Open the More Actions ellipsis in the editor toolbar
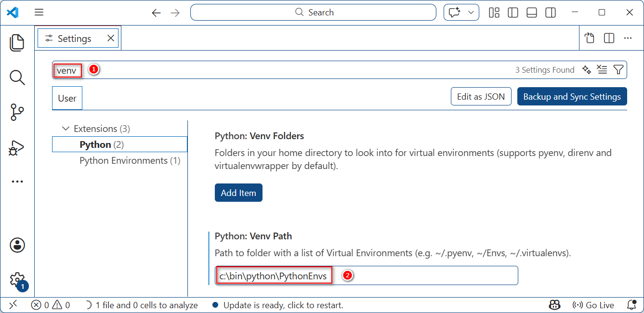The width and height of the screenshot is (644, 313). pyautogui.click(x=628, y=38)
